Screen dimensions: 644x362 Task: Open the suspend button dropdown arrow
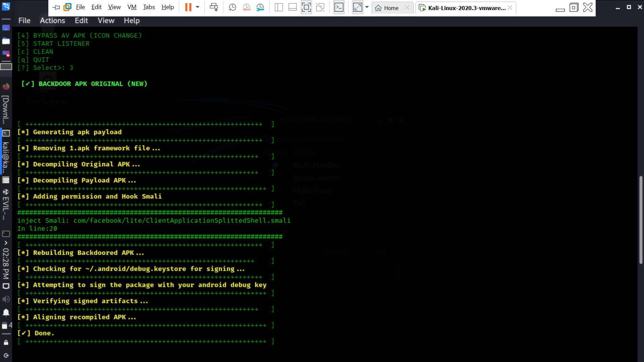198,7
